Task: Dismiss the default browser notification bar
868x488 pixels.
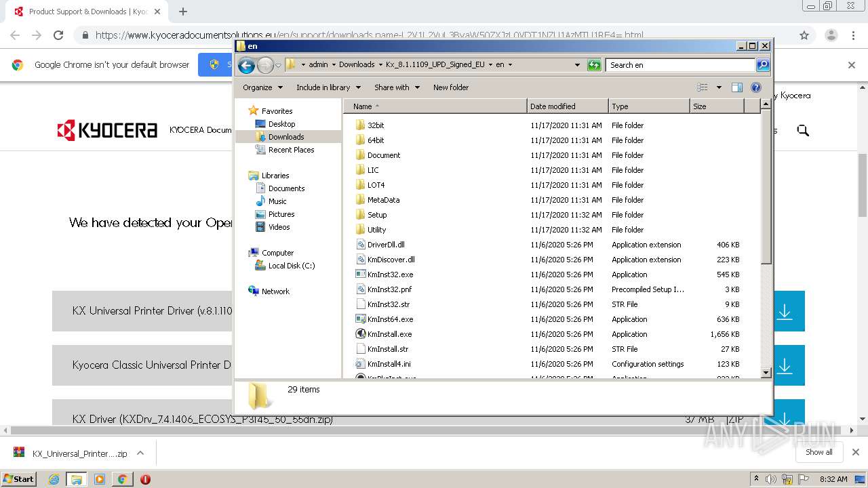Action: click(x=852, y=65)
